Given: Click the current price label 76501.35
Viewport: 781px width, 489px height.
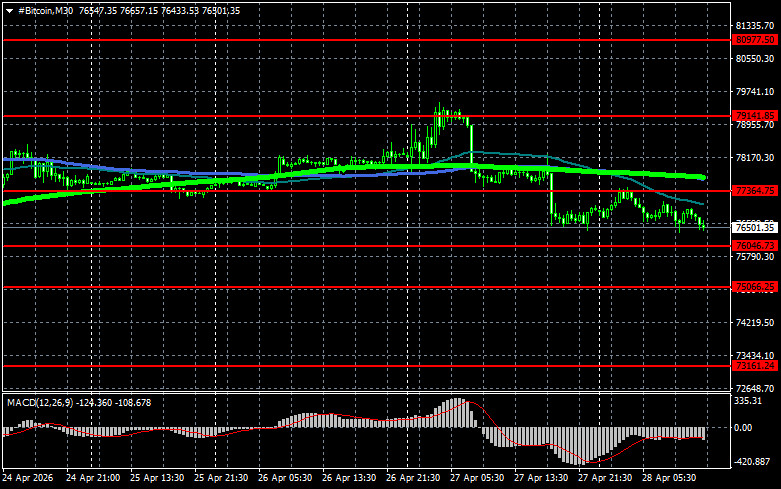Looking at the screenshot, I should pyautogui.click(x=754, y=228).
